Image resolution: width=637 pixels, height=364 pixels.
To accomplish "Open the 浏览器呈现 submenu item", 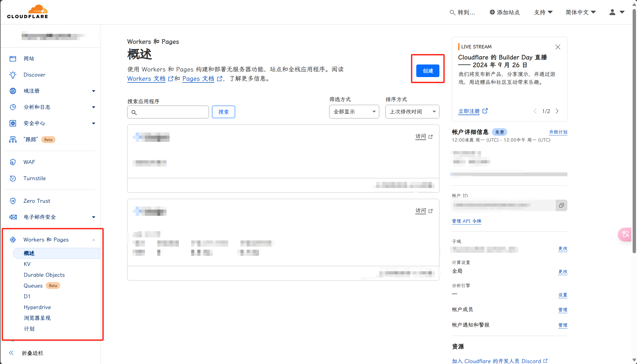I will 37,318.
